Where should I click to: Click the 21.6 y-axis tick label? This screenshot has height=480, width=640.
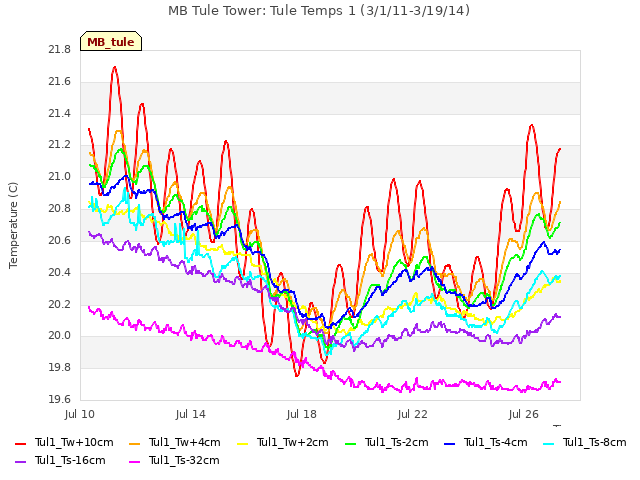[x=60, y=82]
